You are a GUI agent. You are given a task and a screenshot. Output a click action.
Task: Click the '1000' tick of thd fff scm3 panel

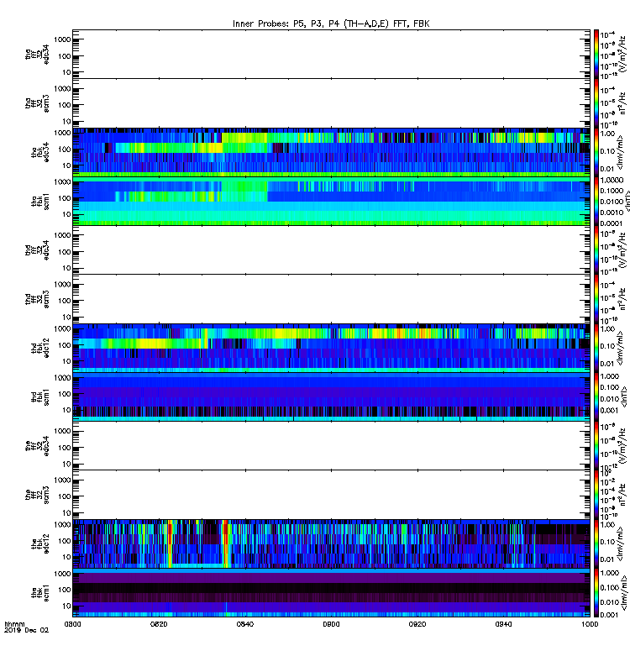click(62, 285)
